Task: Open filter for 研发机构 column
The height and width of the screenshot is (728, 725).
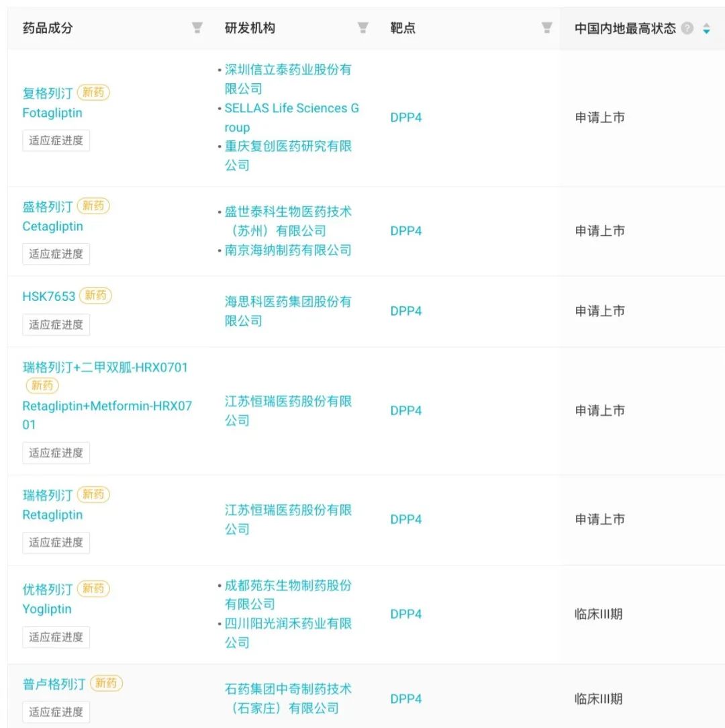Action: coord(363,28)
